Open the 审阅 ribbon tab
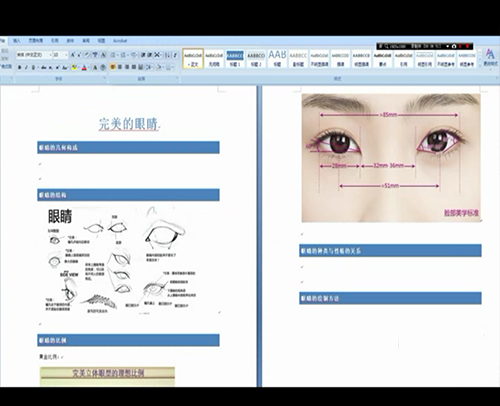500x406 pixels. [86, 41]
